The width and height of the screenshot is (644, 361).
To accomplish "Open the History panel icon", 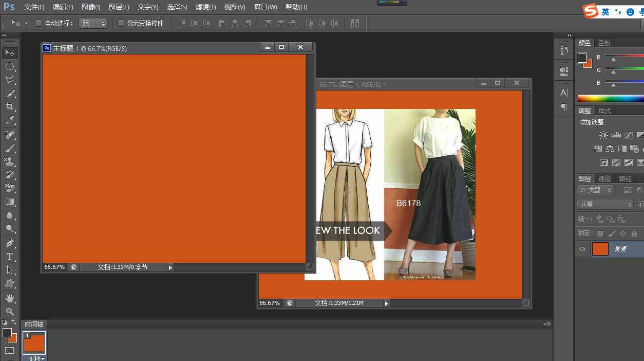I will 564,50.
